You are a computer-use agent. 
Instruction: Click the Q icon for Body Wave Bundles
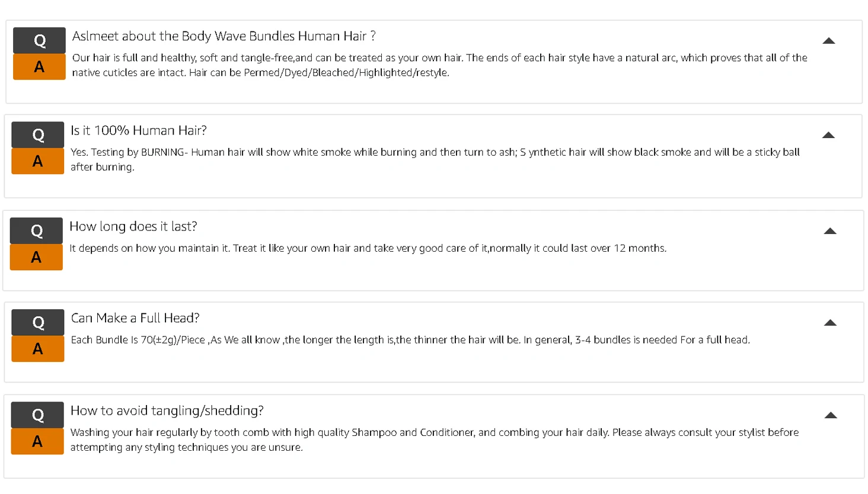tap(39, 40)
